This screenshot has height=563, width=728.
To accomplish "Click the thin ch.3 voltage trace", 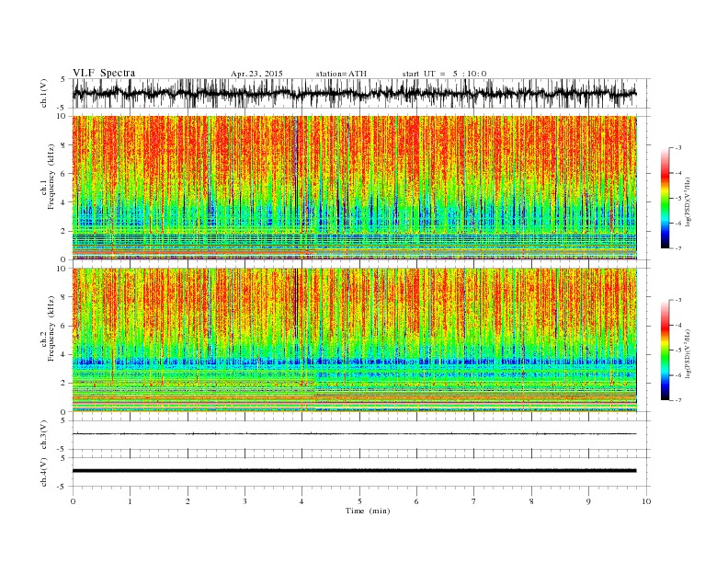I will (x=354, y=434).
